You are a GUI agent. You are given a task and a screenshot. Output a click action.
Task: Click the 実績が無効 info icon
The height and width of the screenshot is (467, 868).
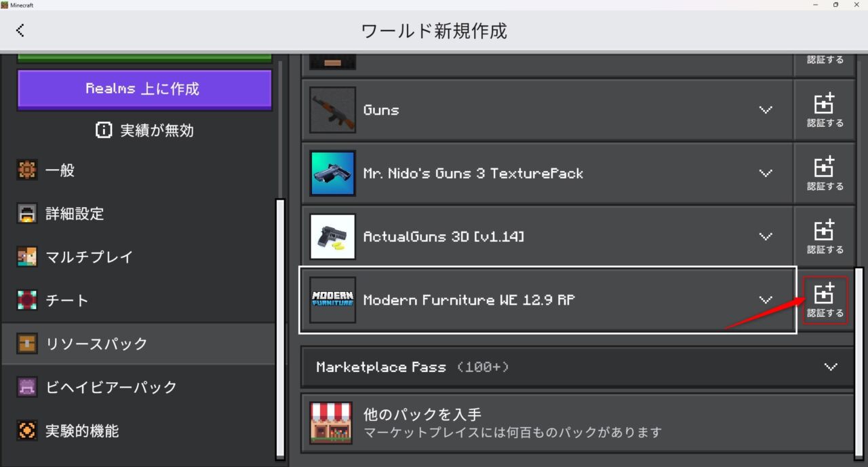104,130
